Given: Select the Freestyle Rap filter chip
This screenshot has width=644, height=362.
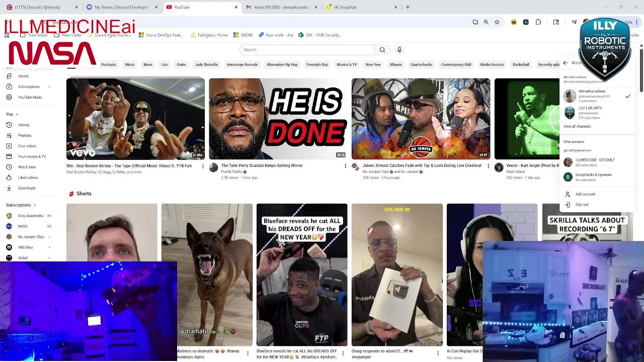Looking at the screenshot, I should click(317, 64).
